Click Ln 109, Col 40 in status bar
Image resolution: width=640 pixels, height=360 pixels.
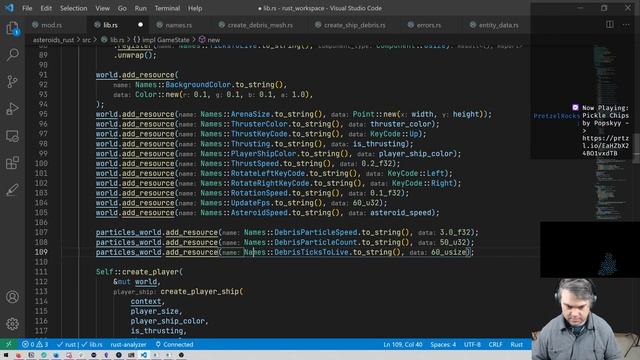[x=402, y=344]
